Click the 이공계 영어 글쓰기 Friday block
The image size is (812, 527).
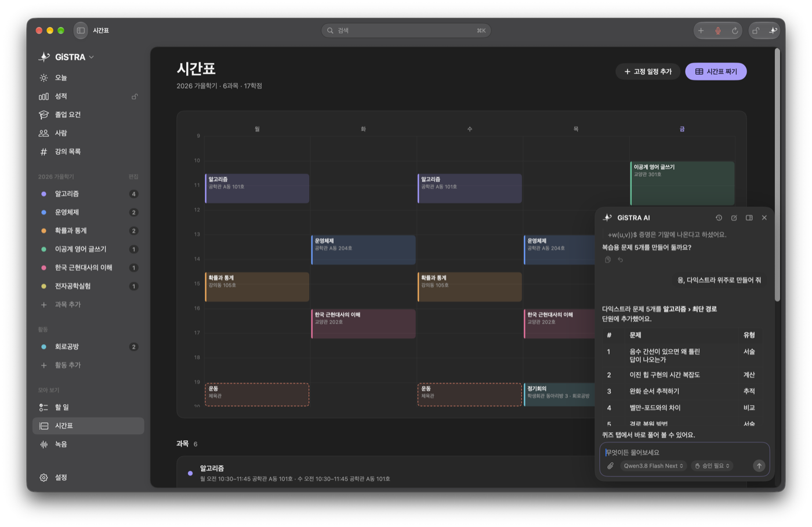(682, 183)
